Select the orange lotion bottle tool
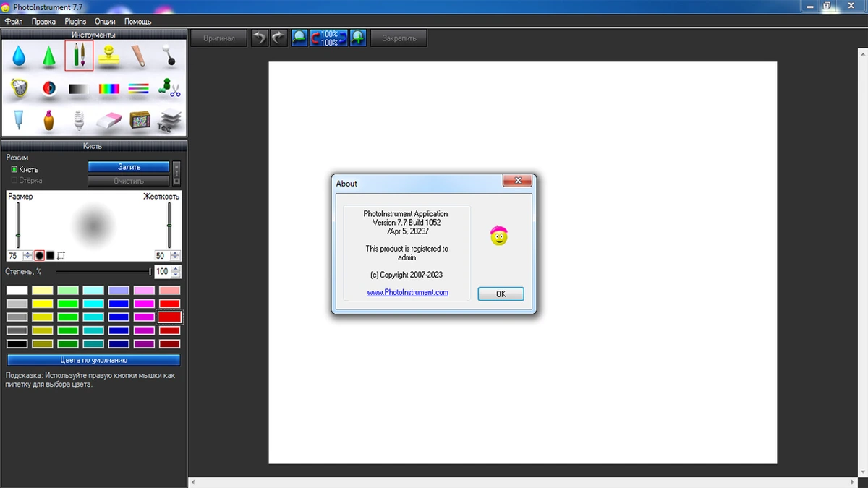This screenshot has width=868, height=488. click(48, 120)
